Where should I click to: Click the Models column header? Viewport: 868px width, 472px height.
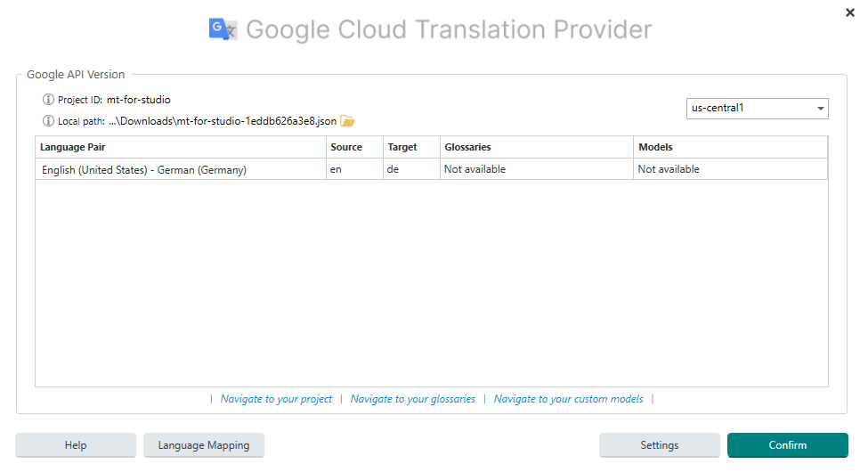730,147
